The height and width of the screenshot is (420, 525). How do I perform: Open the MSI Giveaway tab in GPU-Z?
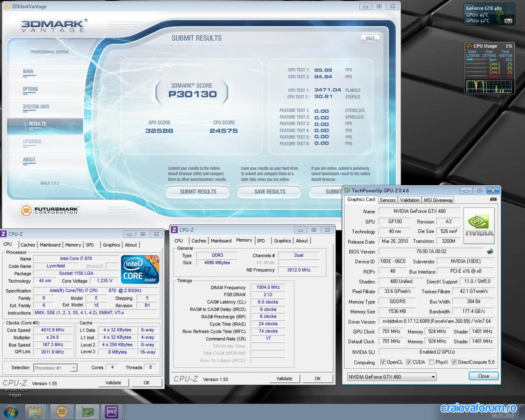pyautogui.click(x=438, y=200)
